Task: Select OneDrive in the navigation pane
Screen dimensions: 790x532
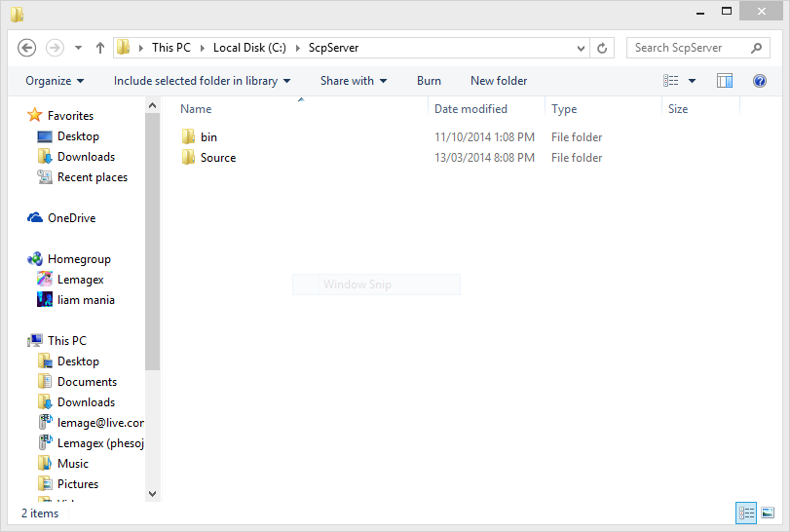Action: [x=71, y=218]
